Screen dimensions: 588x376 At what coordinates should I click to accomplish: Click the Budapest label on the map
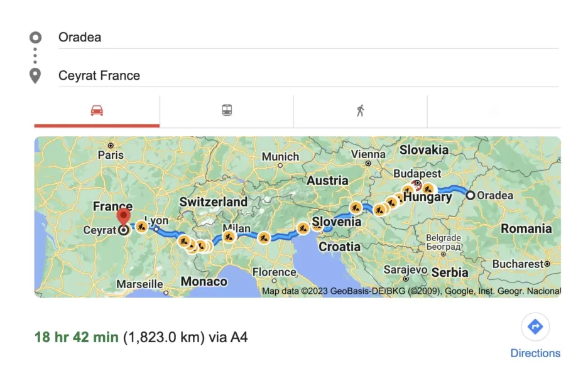(x=416, y=173)
